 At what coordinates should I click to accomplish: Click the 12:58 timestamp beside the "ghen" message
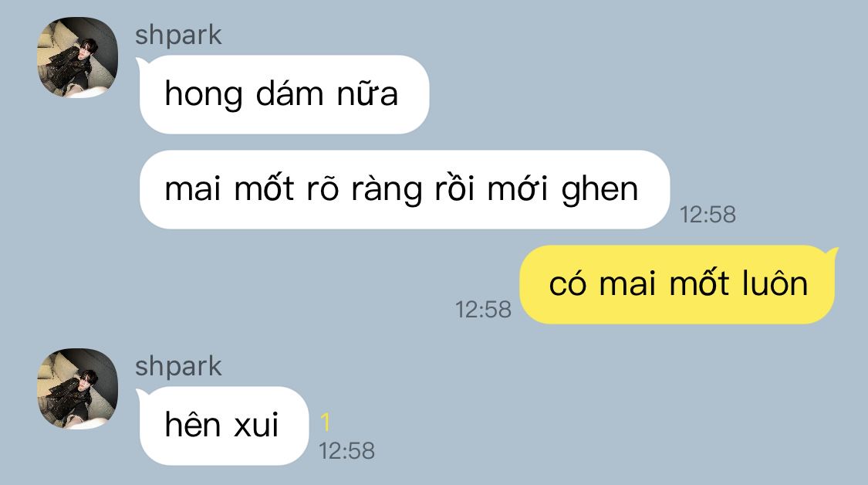pos(708,215)
